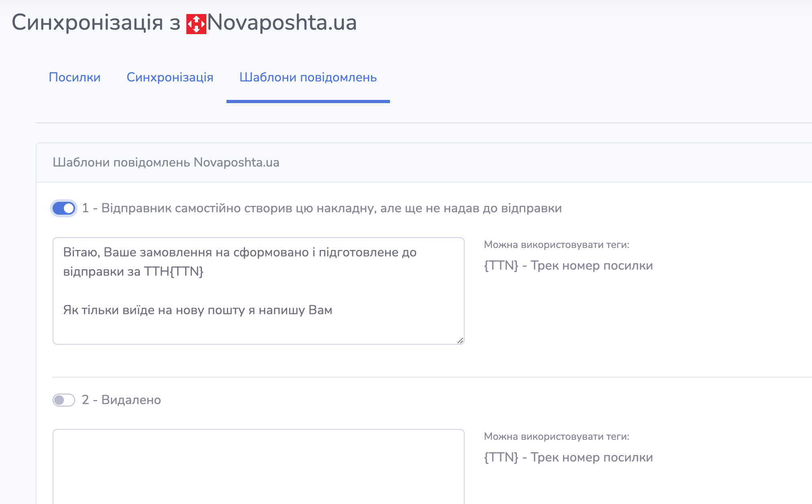
Task: Click the first {TTN} tag description
Action: coord(568,266)
